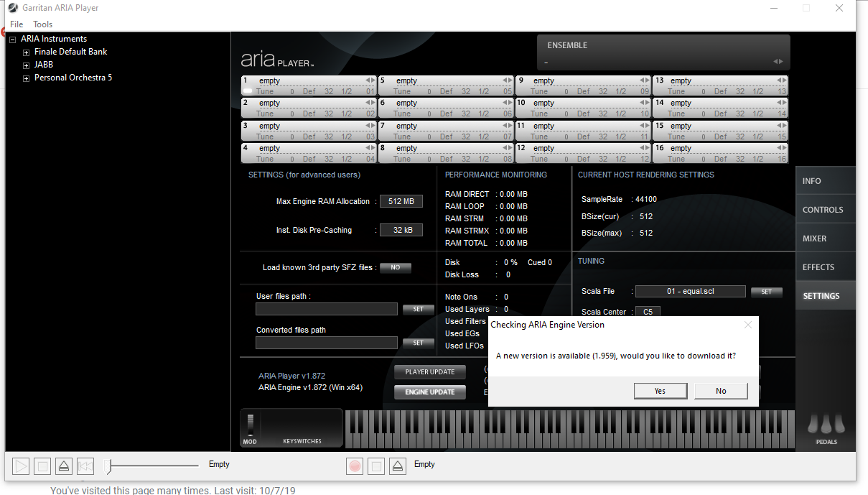Click the User files path field

pos(327,309)
